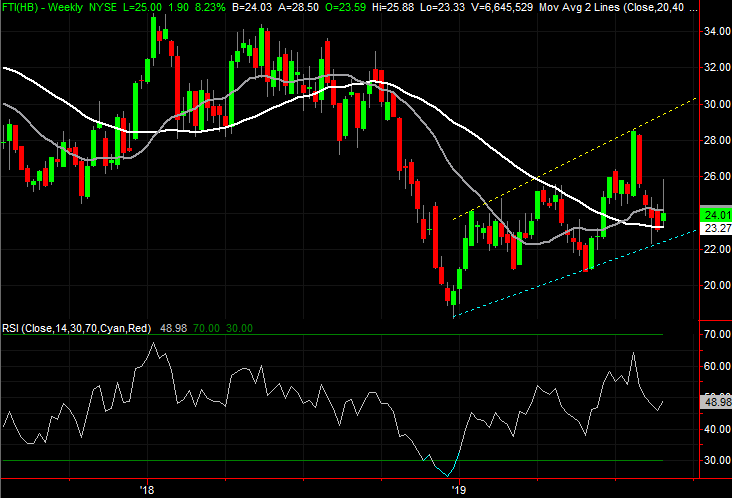Click the B=24.03 bid value
Screen dimensions: 732x498
[x=251, y=7]
